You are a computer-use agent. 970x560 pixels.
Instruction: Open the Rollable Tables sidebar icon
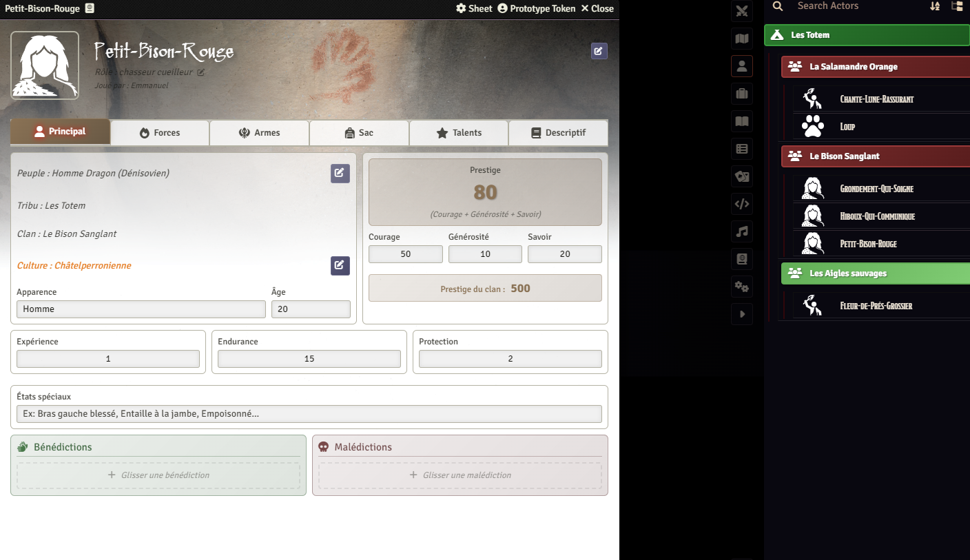(741, 149)
